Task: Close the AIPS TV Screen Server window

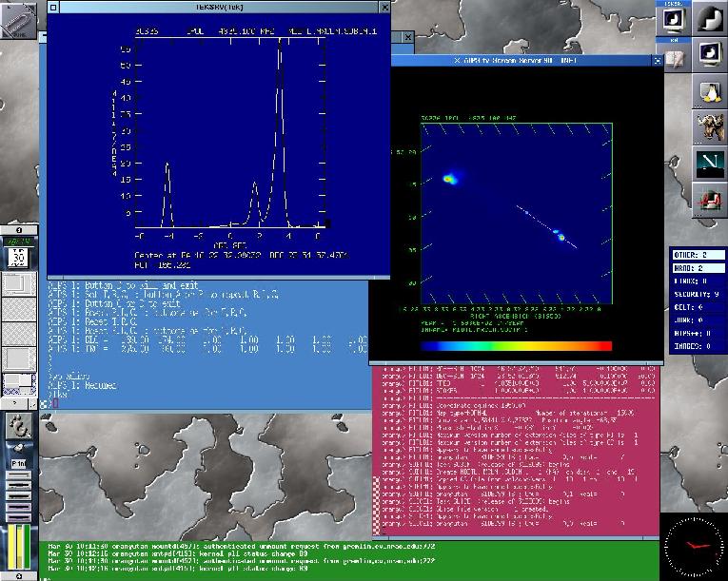Action: [655, 59]
